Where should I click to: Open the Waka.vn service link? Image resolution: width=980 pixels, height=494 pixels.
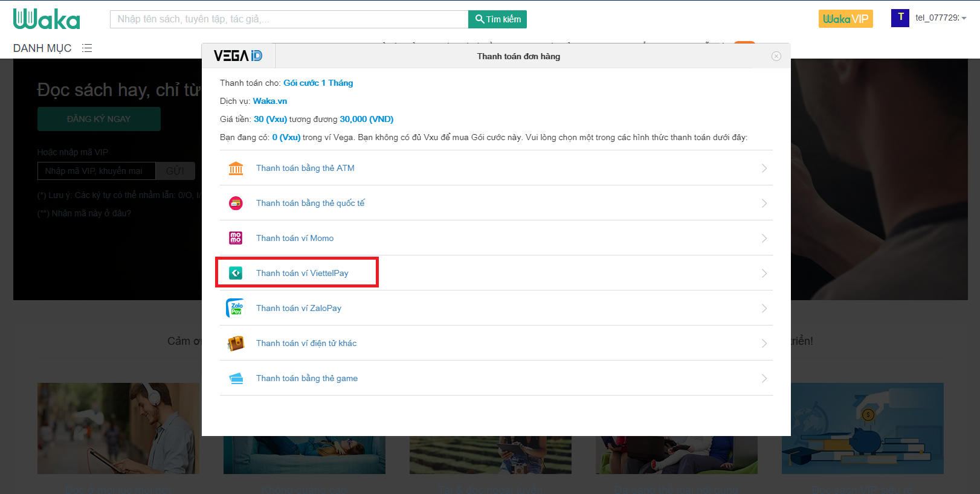click(270, 101)
